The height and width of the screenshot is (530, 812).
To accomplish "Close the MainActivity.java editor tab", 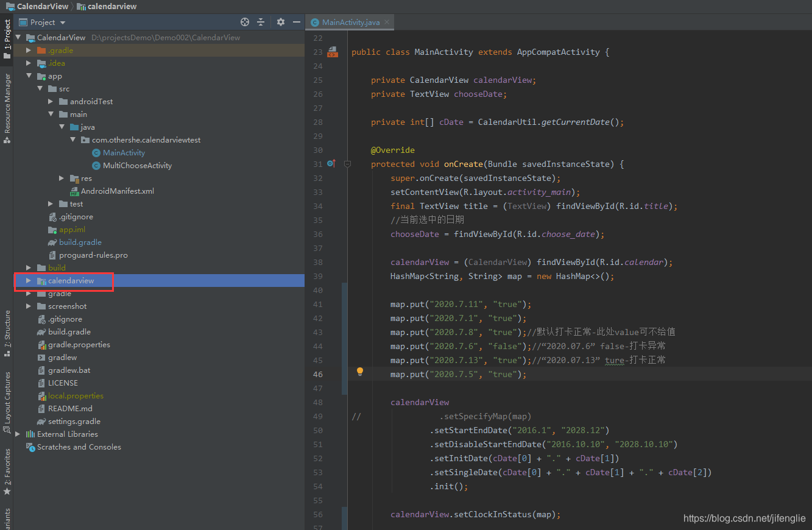I will point(387,22).
